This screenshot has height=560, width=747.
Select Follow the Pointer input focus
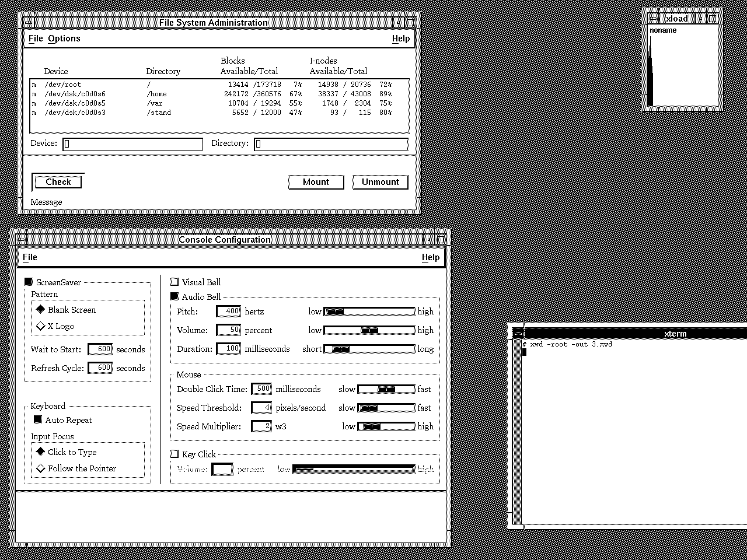(x=41, y=468)
